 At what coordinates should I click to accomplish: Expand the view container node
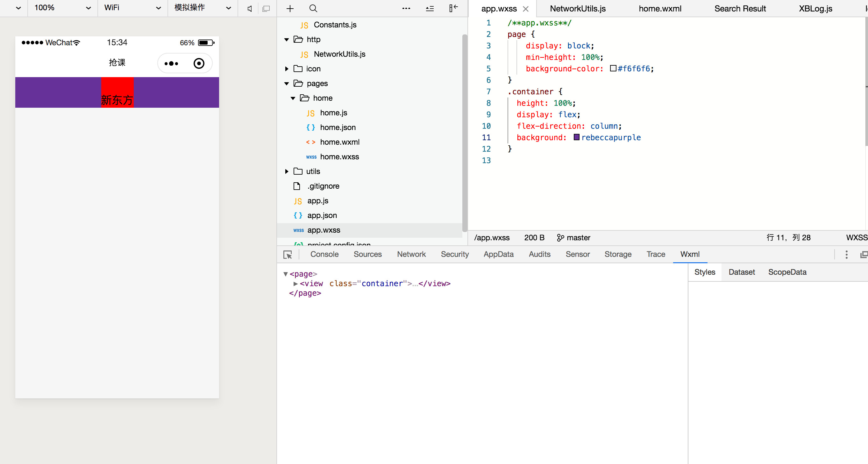[295, 284]
